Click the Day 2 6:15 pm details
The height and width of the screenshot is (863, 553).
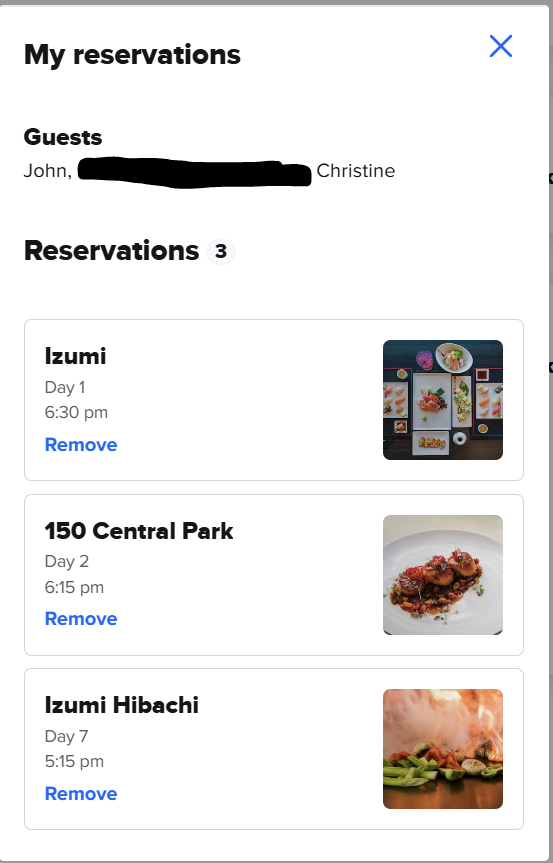pos(74,575)
